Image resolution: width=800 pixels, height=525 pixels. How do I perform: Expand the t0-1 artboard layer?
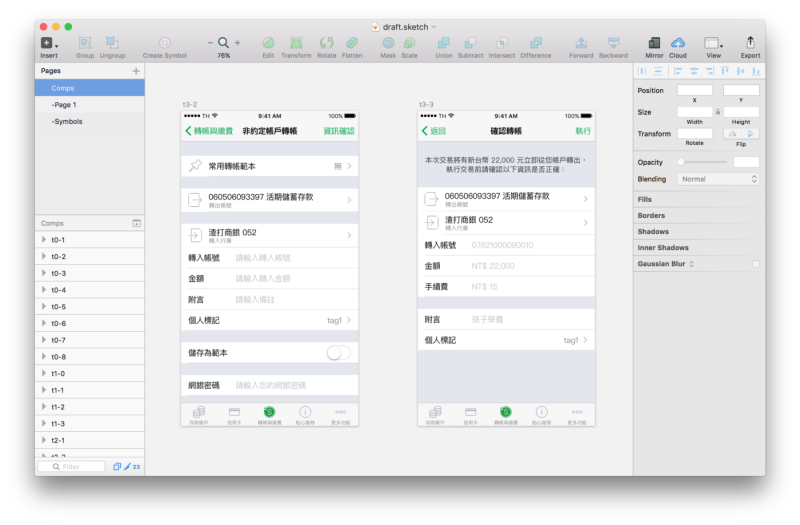tap(43, 240)
